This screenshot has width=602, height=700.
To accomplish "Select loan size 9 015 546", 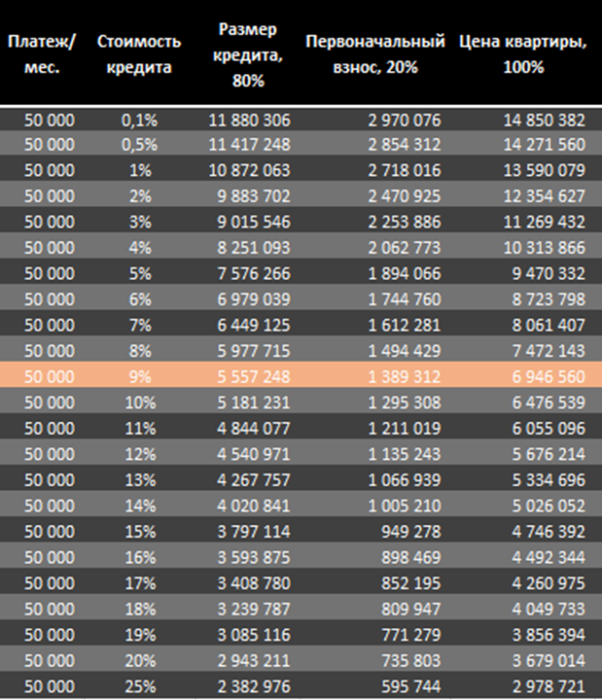I will tap(254, 222).
